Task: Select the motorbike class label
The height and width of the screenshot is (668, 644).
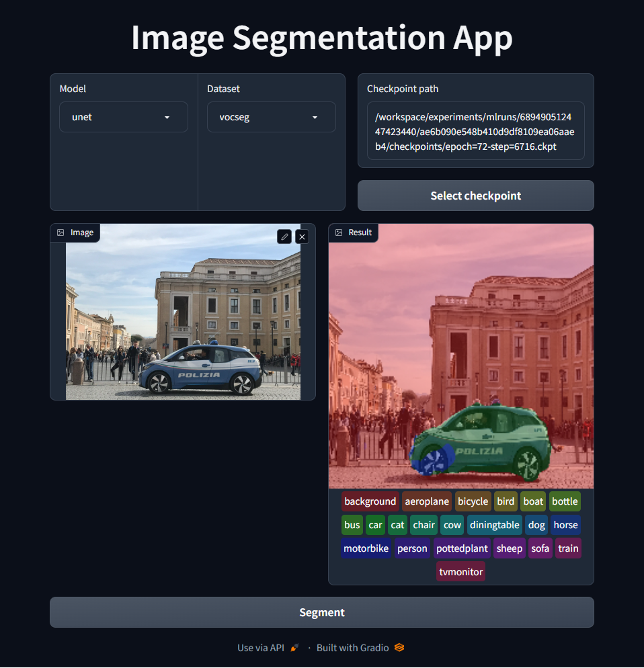Action: coord(366,548)
